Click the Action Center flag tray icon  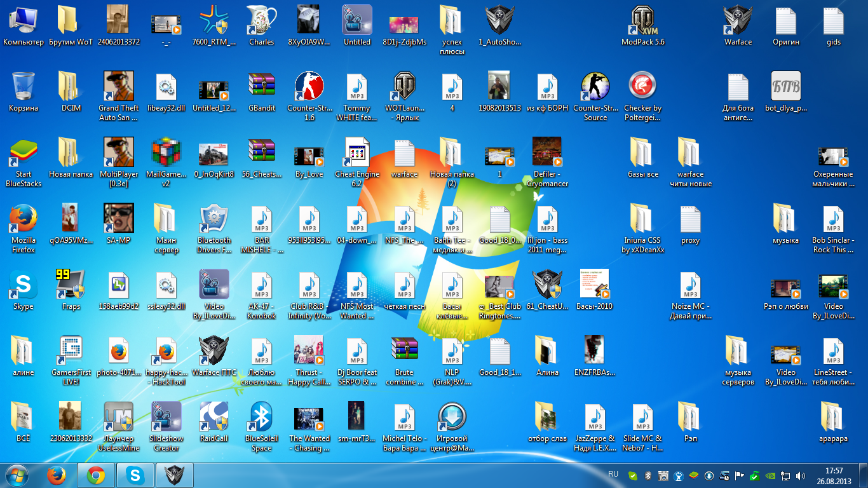pyautogui.click(x=739, y=475)
